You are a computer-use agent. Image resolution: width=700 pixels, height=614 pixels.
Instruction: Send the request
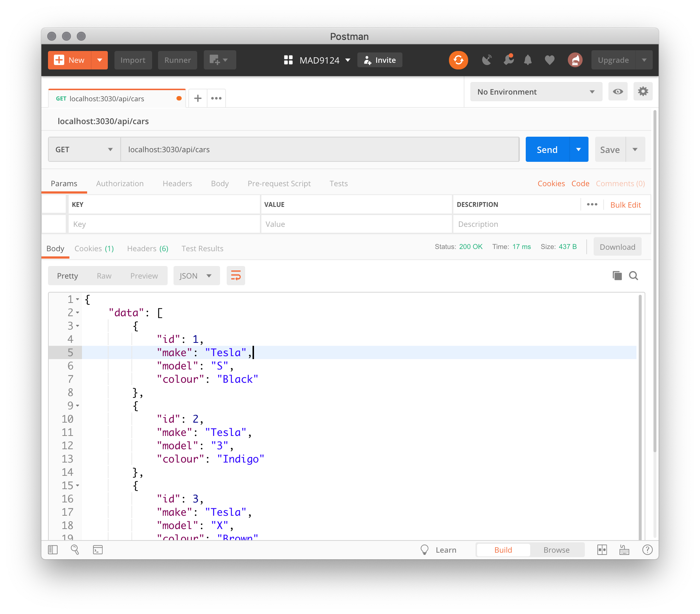547,149
